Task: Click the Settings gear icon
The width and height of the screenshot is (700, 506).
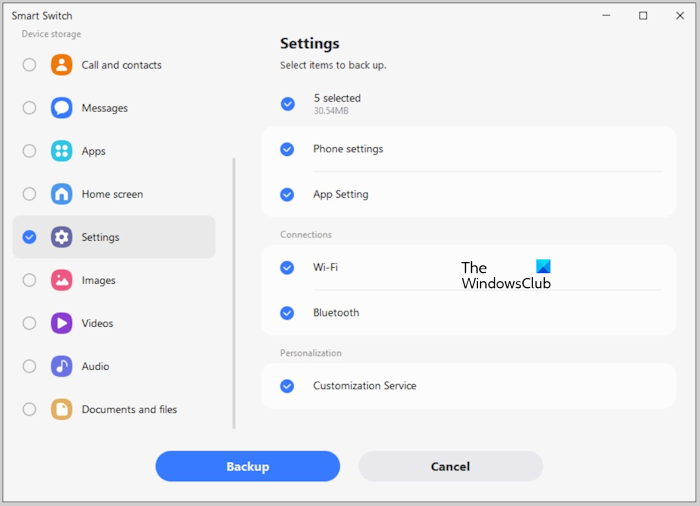Action: coord(62,237)
